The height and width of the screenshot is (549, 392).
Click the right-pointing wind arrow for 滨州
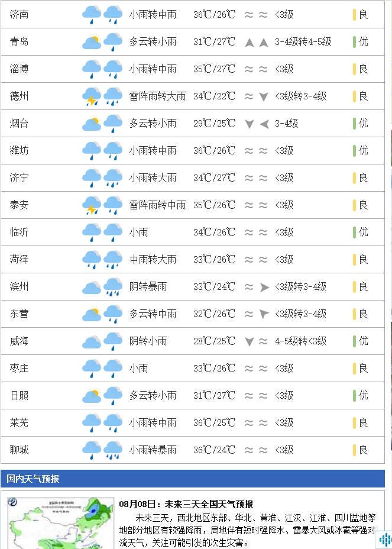(264, 287)
